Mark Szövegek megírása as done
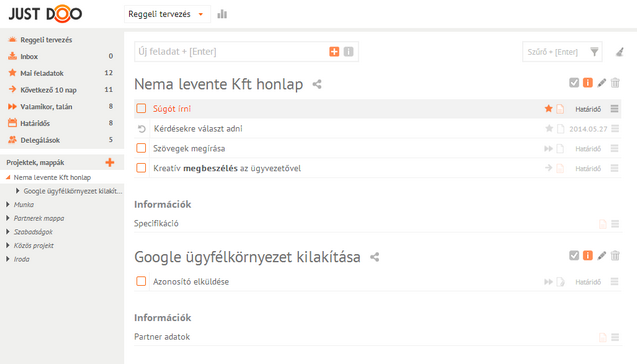This screenshot has height=364, width=637. (x=141, y=148)
